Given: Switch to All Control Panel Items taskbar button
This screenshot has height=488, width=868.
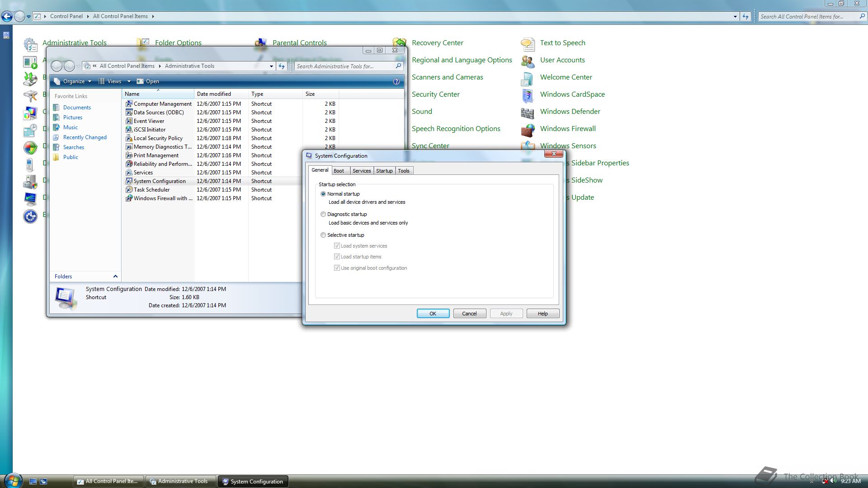Looking at the screenshot, I should pyautogui.click(x=108, y=482).
